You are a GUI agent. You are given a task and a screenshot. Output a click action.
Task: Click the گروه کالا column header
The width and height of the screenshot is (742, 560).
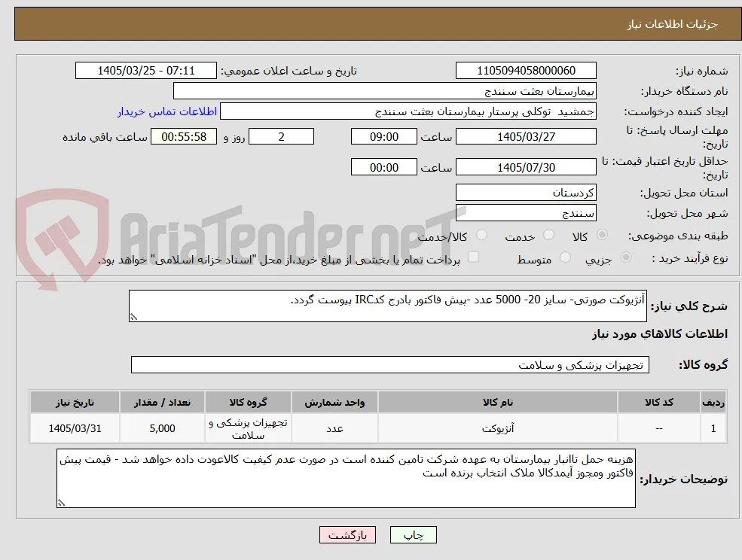[248, 402]
